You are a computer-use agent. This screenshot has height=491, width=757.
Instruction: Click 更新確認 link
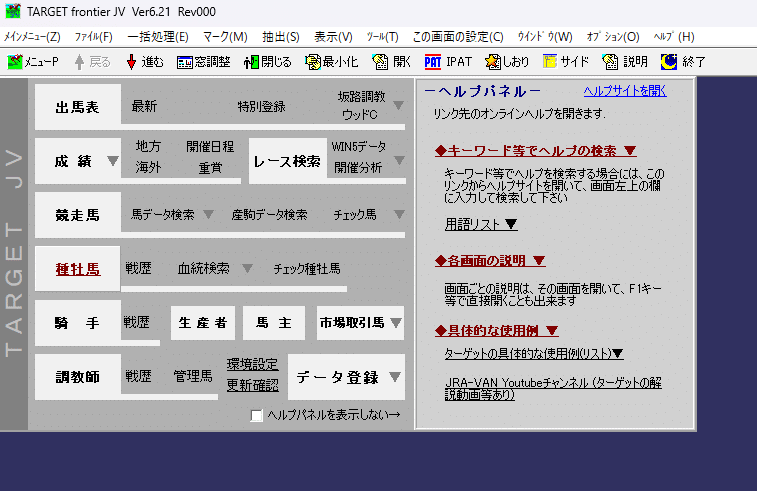252,385
